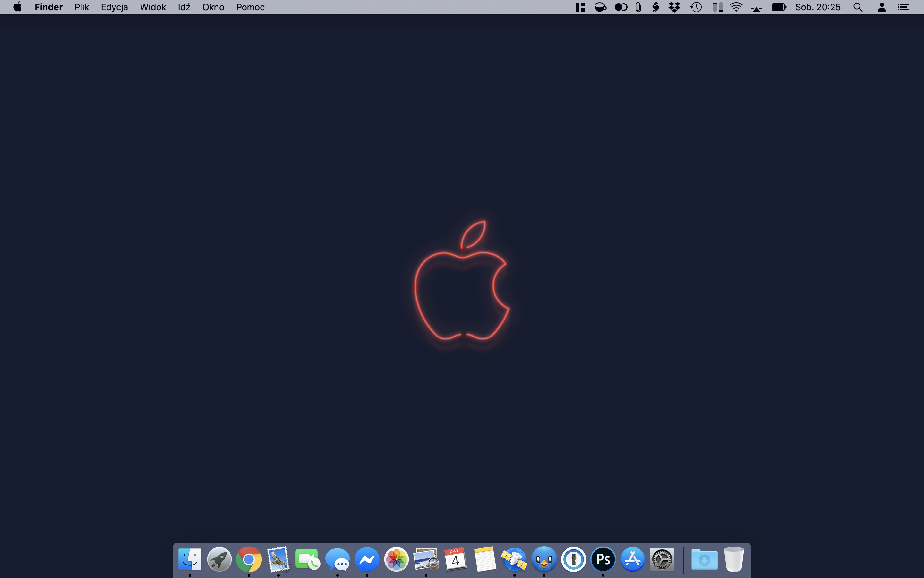Screen dimensions: 924x578
Task: Open the Edycja menu
Action: pos(114,7)
